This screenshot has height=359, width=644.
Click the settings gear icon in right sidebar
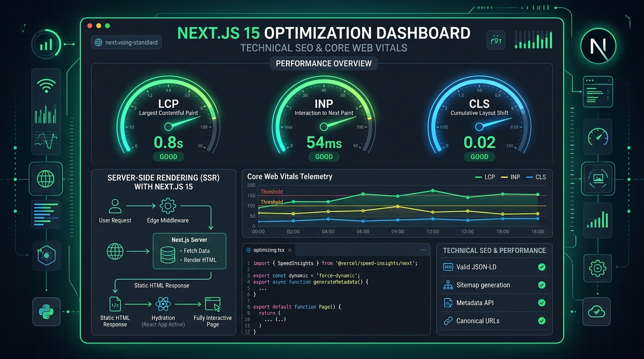598,268
